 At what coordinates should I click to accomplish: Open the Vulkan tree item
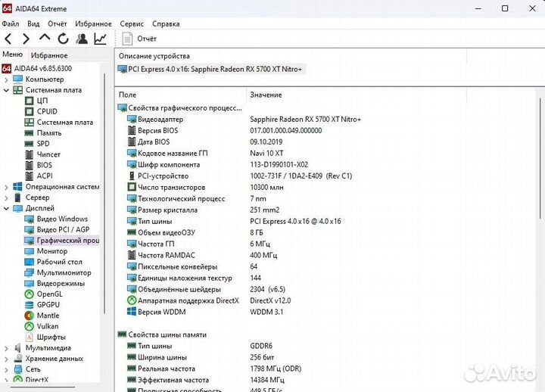pos(42,326)
